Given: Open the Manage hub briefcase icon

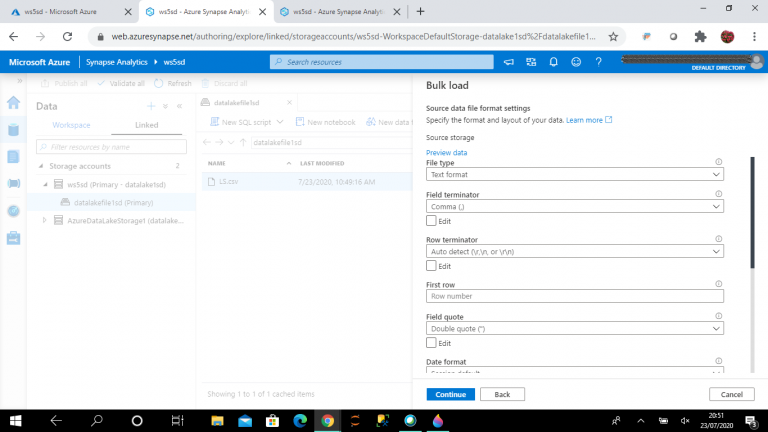Looking at the screenshot, I should 14,238.
